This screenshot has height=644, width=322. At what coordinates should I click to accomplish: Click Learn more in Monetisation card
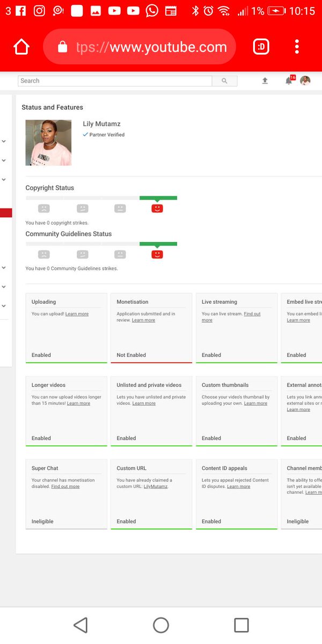click(143, 320)
